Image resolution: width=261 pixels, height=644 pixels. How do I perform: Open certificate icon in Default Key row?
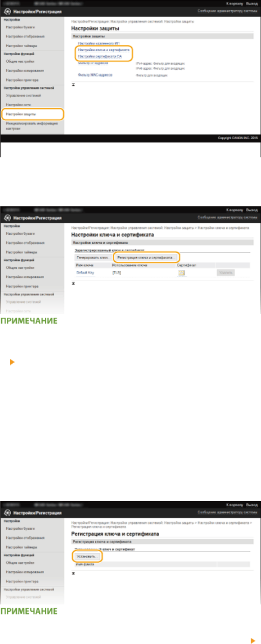pos(181,273)
